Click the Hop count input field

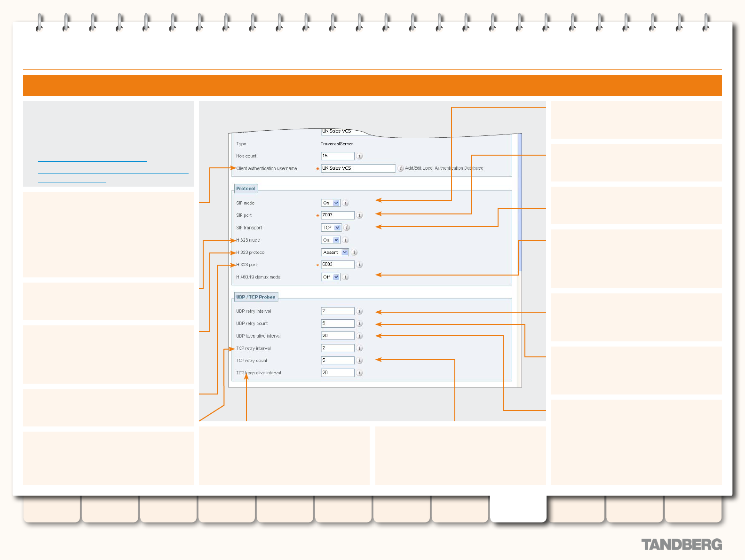click(338, 156)
